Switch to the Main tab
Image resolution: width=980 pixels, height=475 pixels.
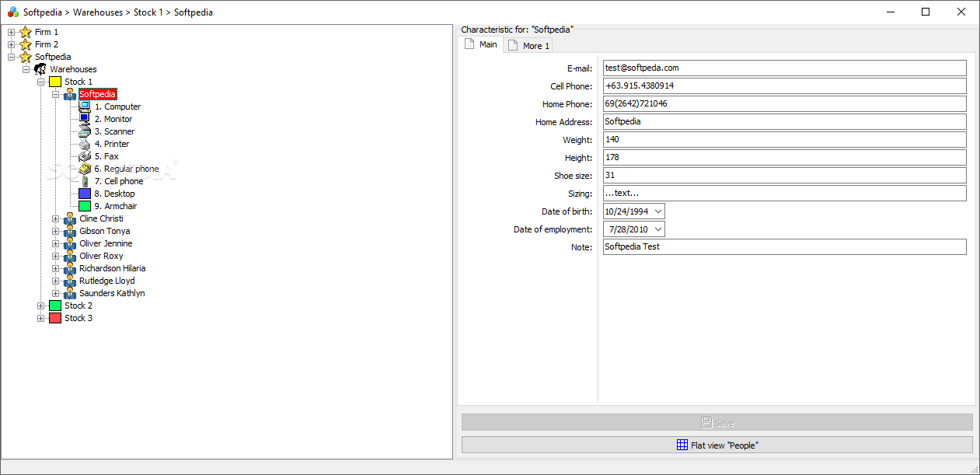coord(480,44)
